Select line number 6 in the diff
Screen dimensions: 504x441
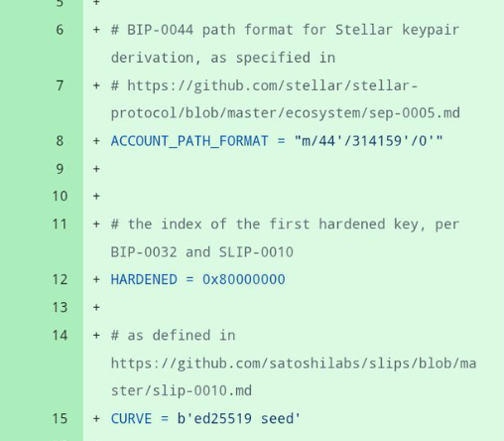coord(60,30)
